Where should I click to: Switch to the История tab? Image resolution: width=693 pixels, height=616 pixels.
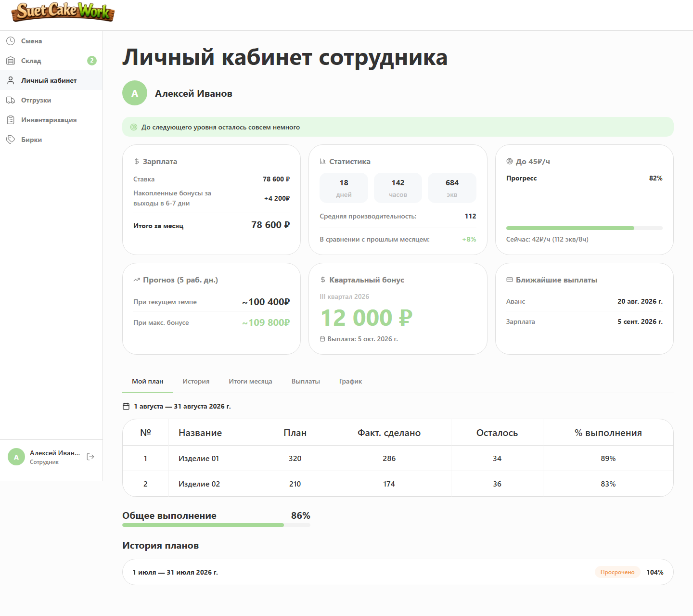point(196,381)
